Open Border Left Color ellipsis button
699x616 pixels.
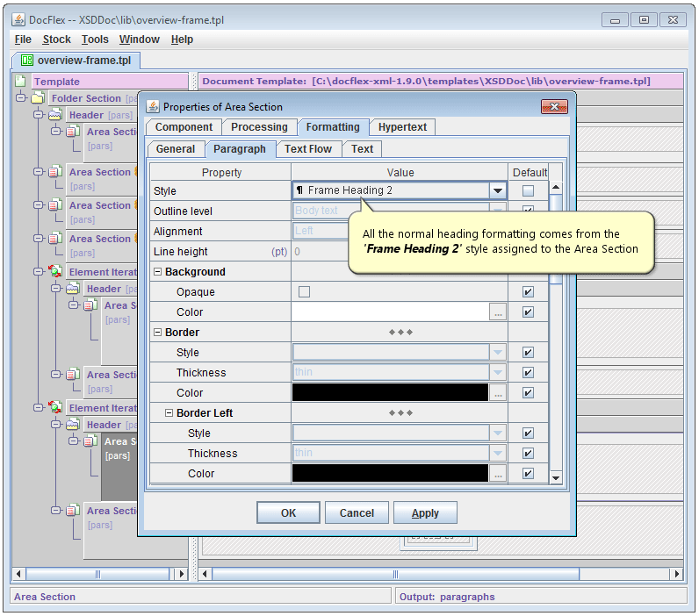(499, 474)
